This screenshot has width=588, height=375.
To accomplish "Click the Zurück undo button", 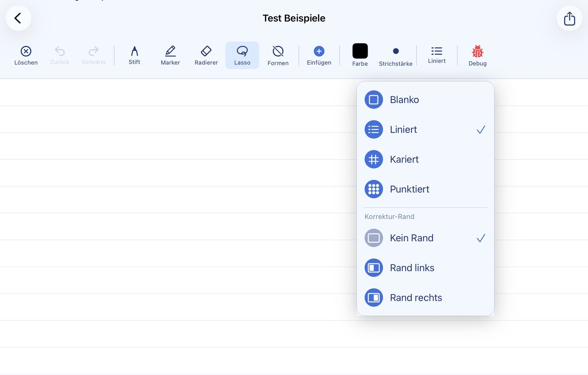I will click(x=59, y=55).
